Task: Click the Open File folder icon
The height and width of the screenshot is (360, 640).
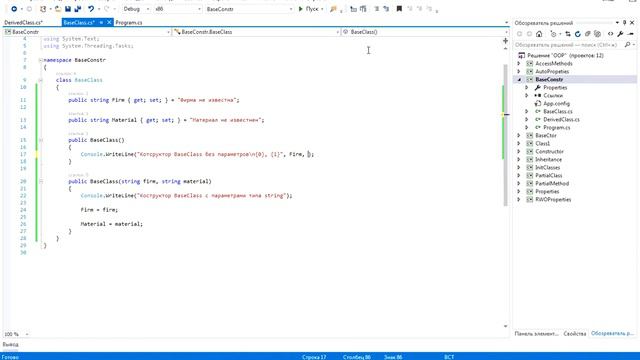Action: 58,9
